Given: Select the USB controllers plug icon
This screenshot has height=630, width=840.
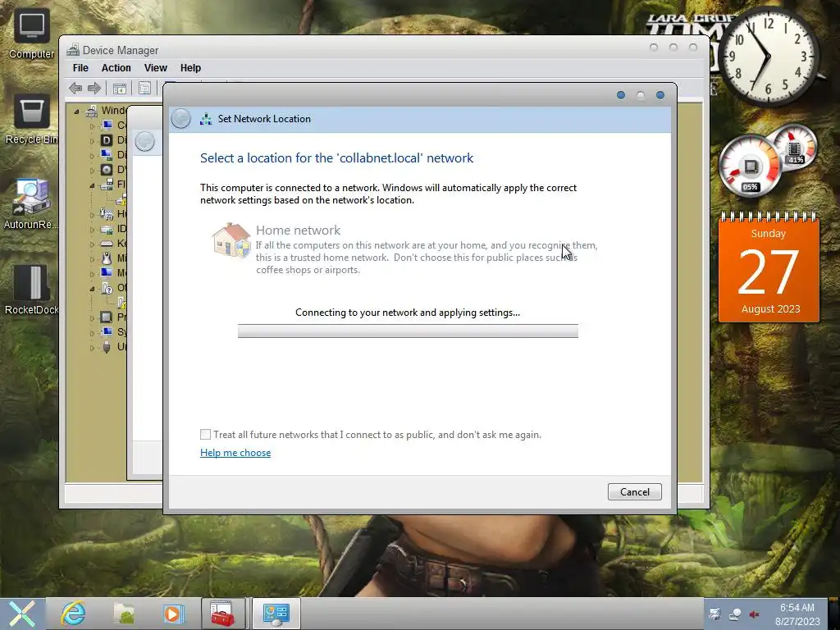Looking at the screenshot, I should coord(107,347).
